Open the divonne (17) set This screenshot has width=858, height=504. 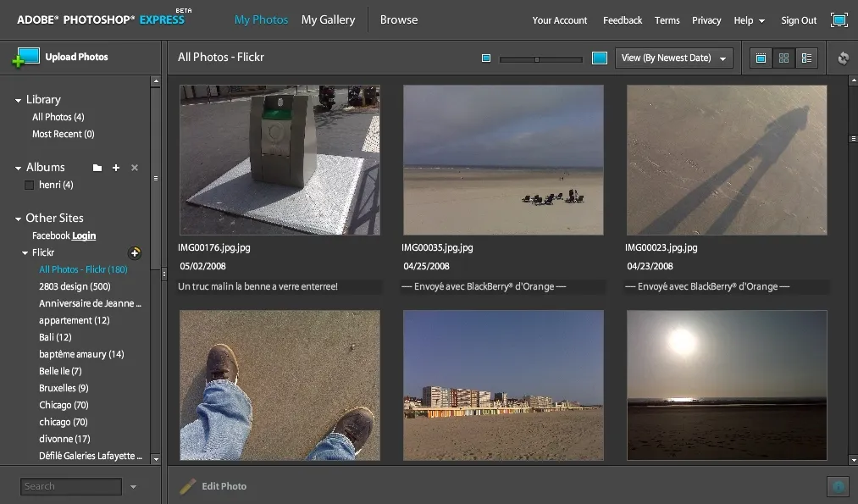click(x=64, y=439)
